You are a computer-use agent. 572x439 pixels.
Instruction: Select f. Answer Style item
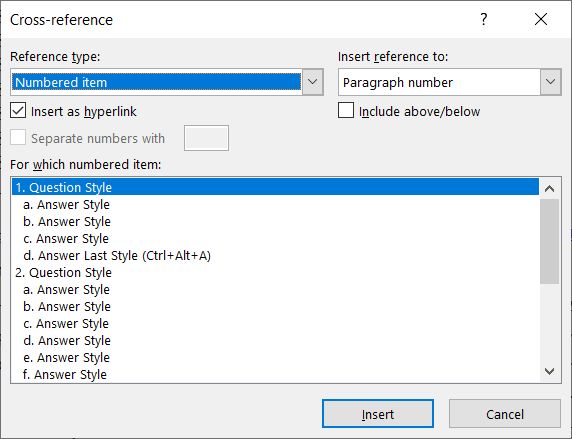pyautogui.click(x=275, y=374)
